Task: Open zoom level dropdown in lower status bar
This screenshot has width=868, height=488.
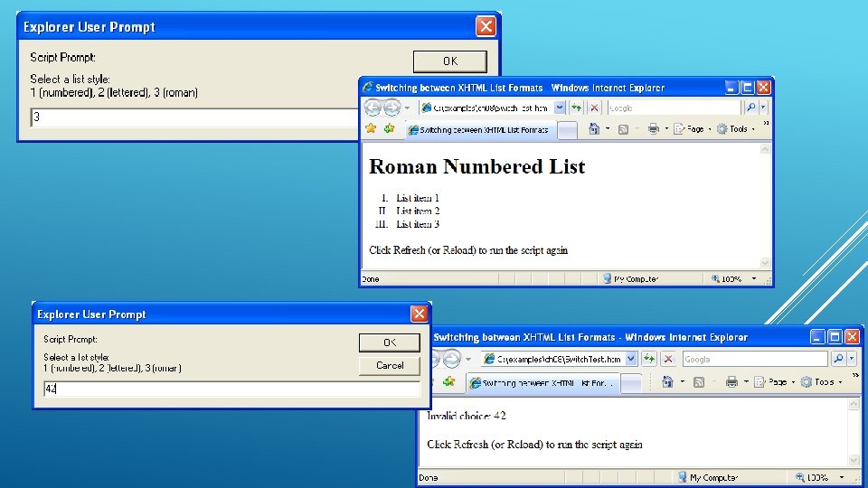Action: pyautogui.click(x=842, y=477)
